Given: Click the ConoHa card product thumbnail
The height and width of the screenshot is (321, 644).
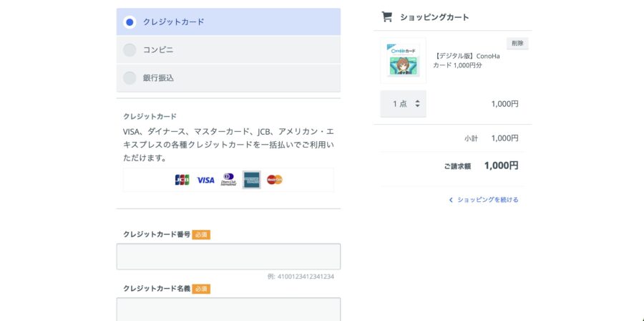Looking at the screenshot, I should point(404,61).
